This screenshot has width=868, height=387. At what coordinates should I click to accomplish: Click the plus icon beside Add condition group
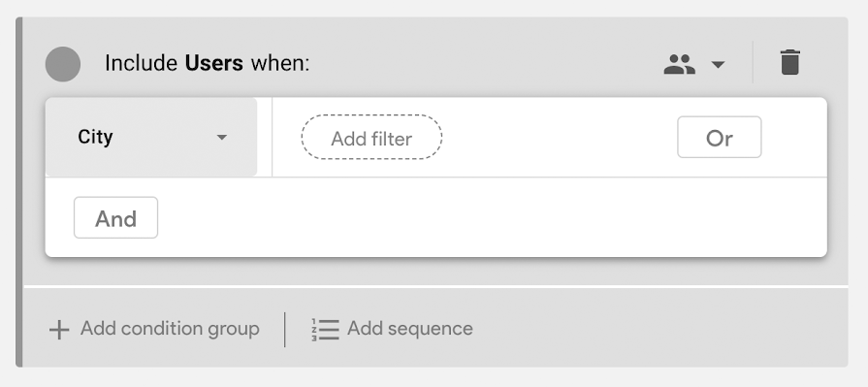(59, 330)
